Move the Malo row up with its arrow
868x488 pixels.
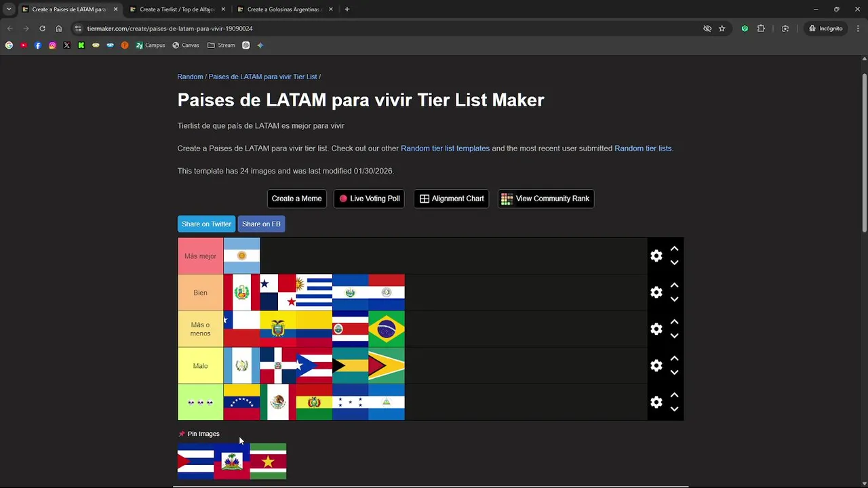[x=674, y=359]
